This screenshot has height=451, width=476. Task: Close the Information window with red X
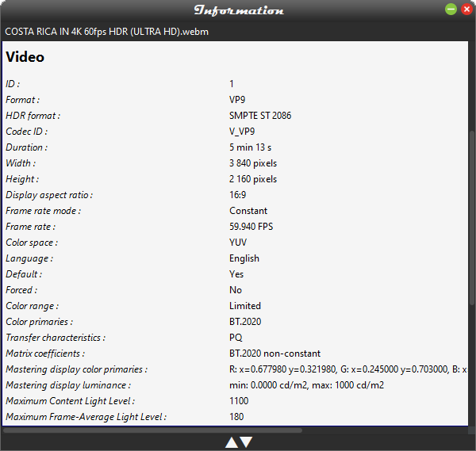[x=467, y=9]
